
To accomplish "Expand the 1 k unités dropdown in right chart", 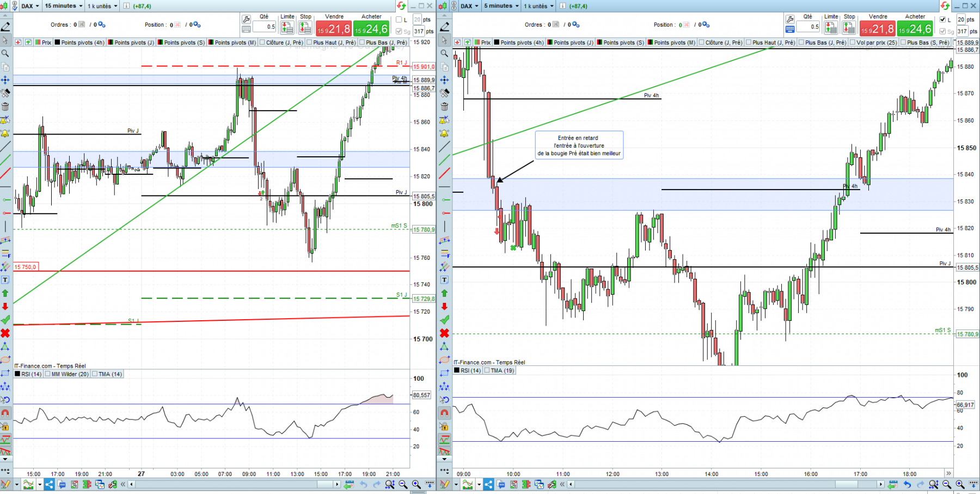I will 539,6.
